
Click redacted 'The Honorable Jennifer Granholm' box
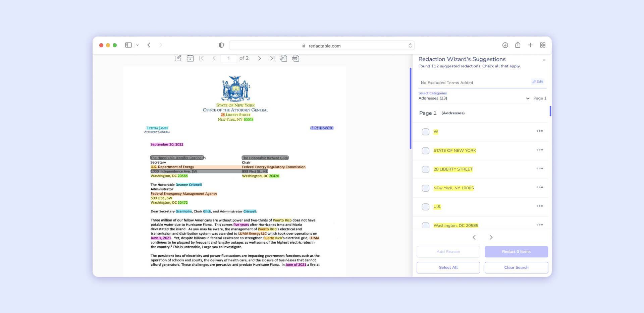(177, 158)
